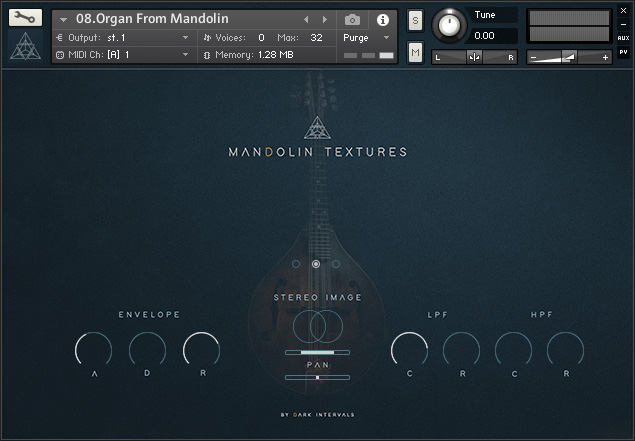Viewport: 635px width, 441px height.
Task: Click the Memory 1.28 MB readout
Action: 276,55
